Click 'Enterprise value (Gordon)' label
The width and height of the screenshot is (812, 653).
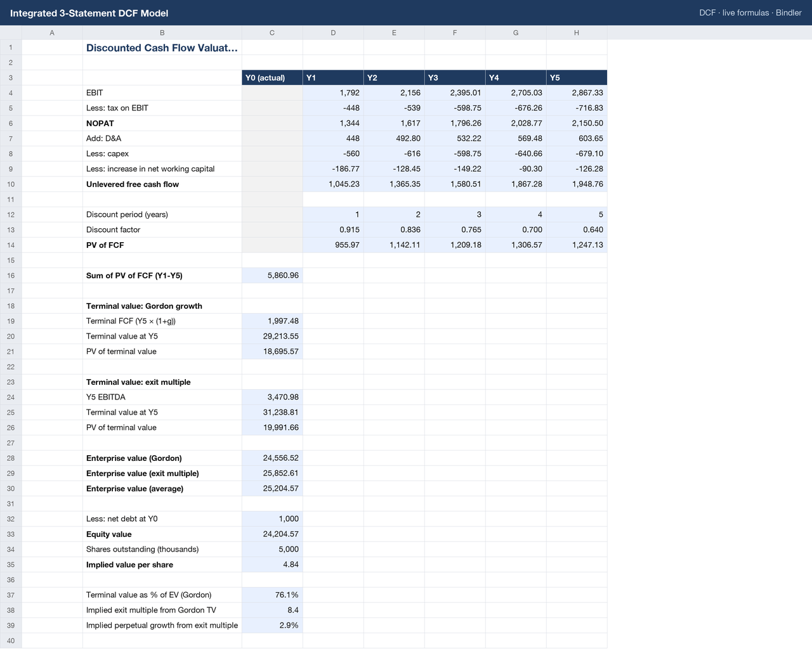pyautogui.click(x=162, y=458)
